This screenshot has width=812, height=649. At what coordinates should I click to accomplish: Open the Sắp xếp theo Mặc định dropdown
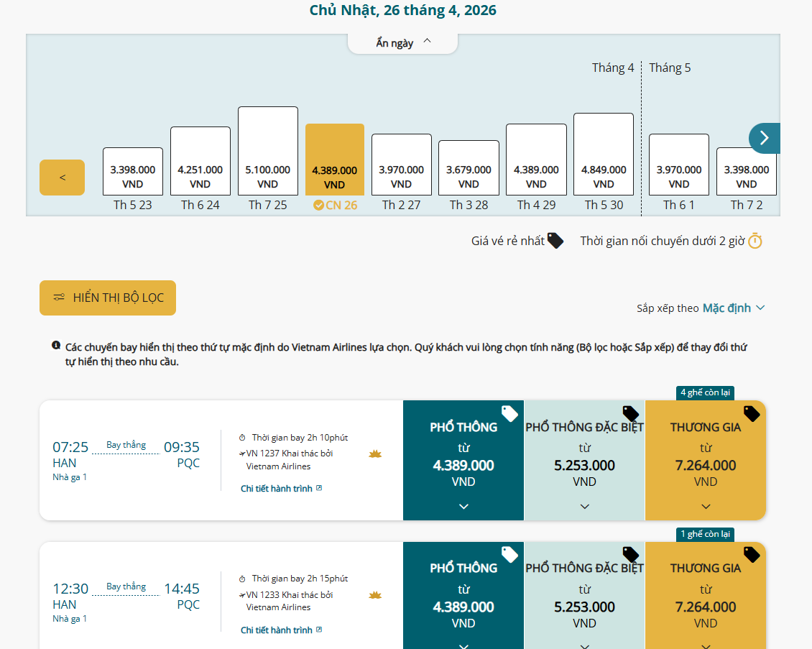[733, 308]
